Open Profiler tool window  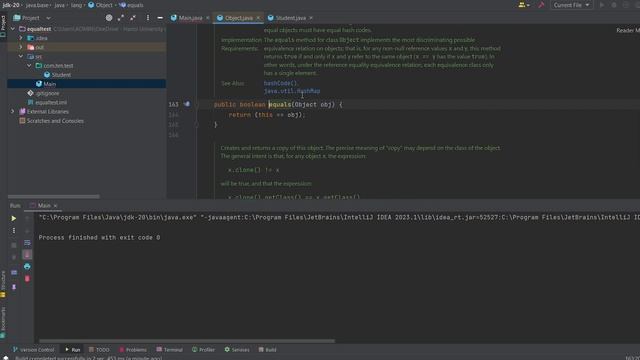point(203,350)
